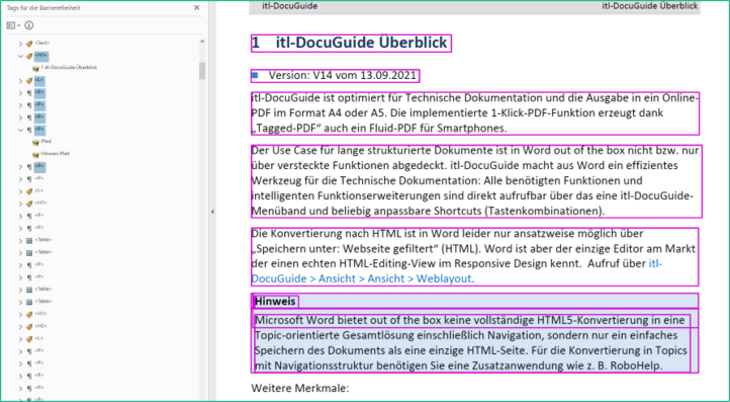Viewport: 730px width, 402px height.
Task: Expand the highlighted <L> tag node
Action: click(x=20, y=81)
